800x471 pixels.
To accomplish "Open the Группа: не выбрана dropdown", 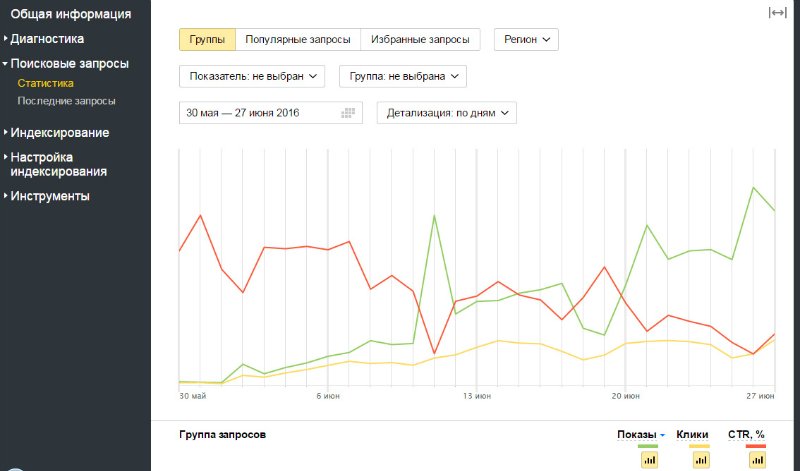I will tap(403, 76).
